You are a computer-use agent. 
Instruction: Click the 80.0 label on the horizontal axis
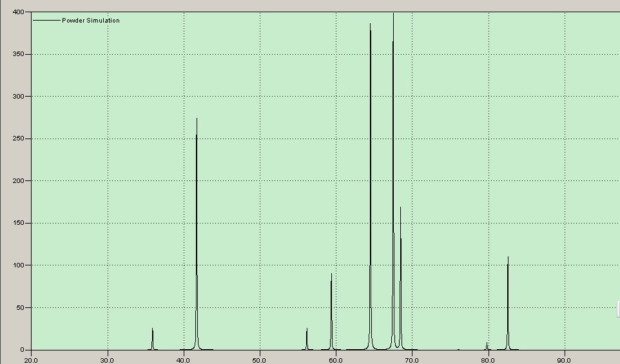tap(488, 360)
